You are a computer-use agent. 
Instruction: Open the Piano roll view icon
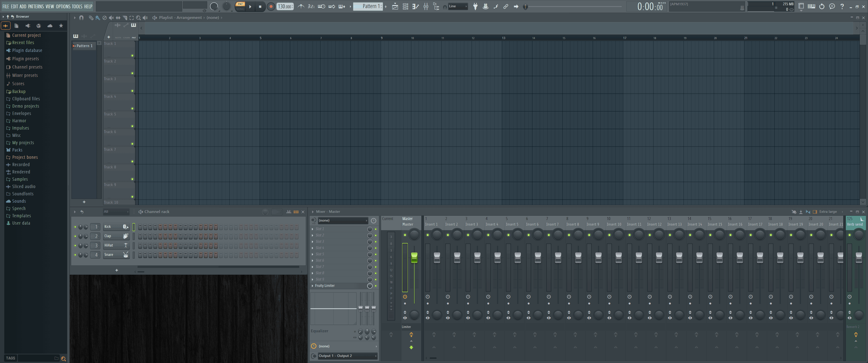[x=416, y=6]
